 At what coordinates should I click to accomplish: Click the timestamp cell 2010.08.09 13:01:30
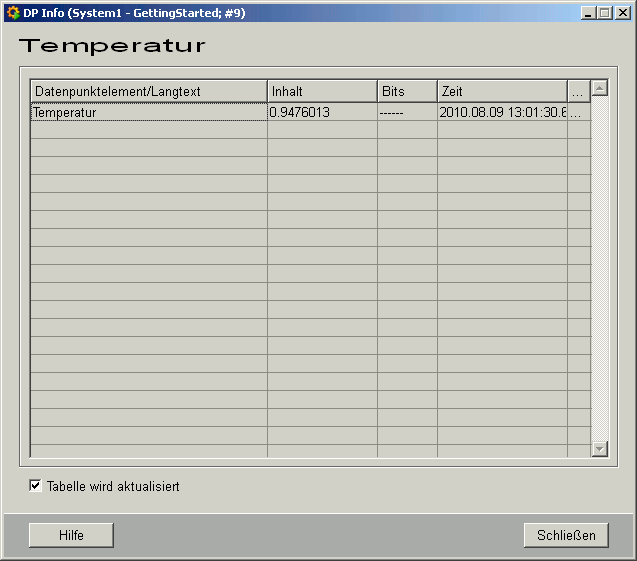502,113
